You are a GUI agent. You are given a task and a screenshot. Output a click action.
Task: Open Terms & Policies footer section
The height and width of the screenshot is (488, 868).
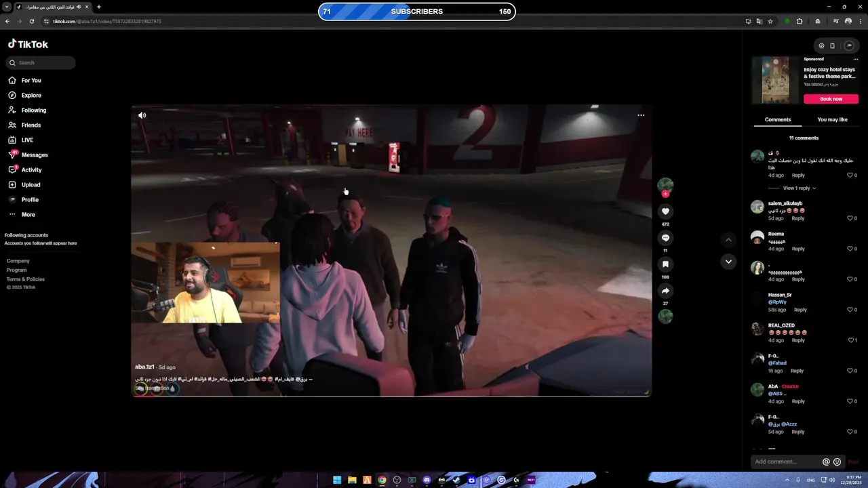(x=26, y=279)
